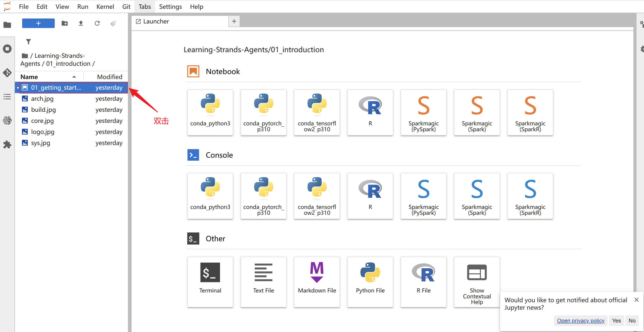This screenshot has width=644, height=332.
Task: Start conda_python3 console
Action: (x=210, y=196)
